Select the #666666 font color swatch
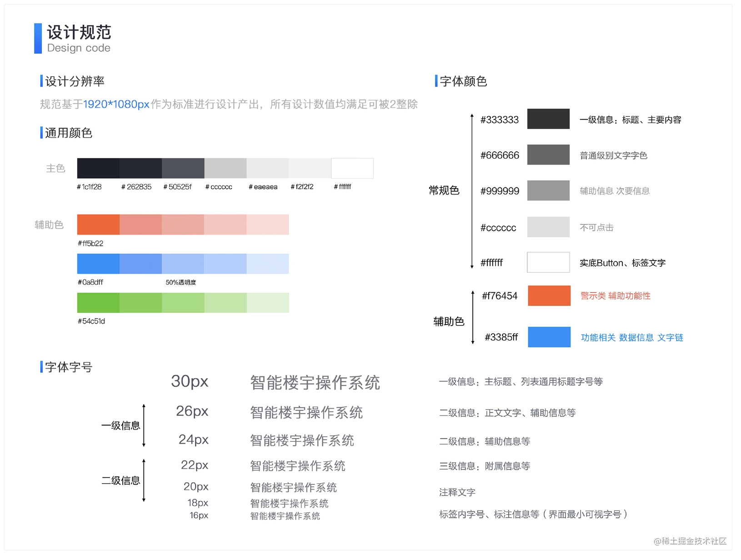The image size is (741, 560). click(x=548, y=155)
